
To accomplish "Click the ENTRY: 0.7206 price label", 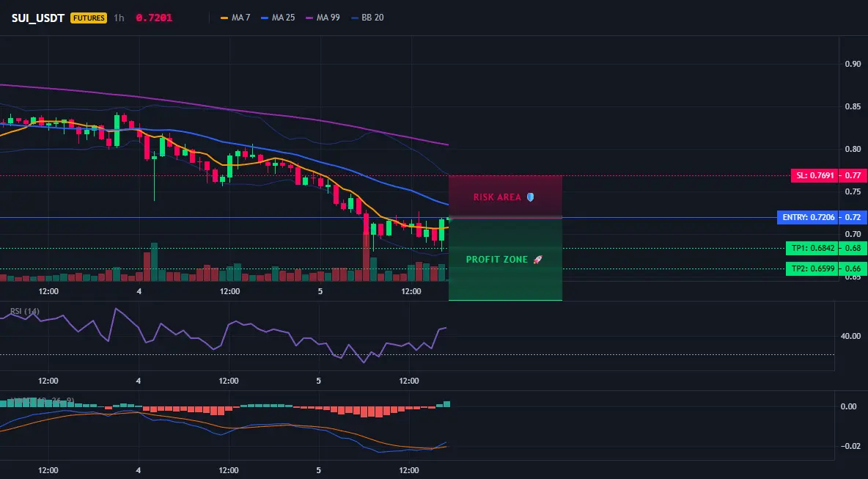I will (x=807, y=218).
